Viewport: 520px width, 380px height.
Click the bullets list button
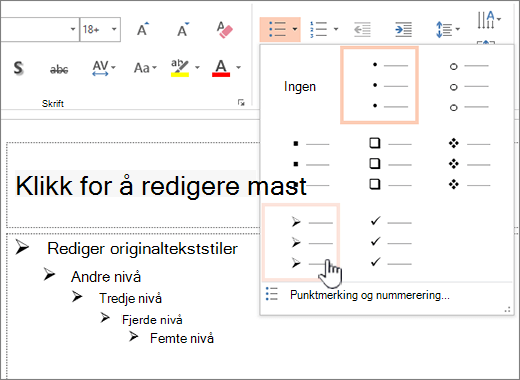click(277, 29)
